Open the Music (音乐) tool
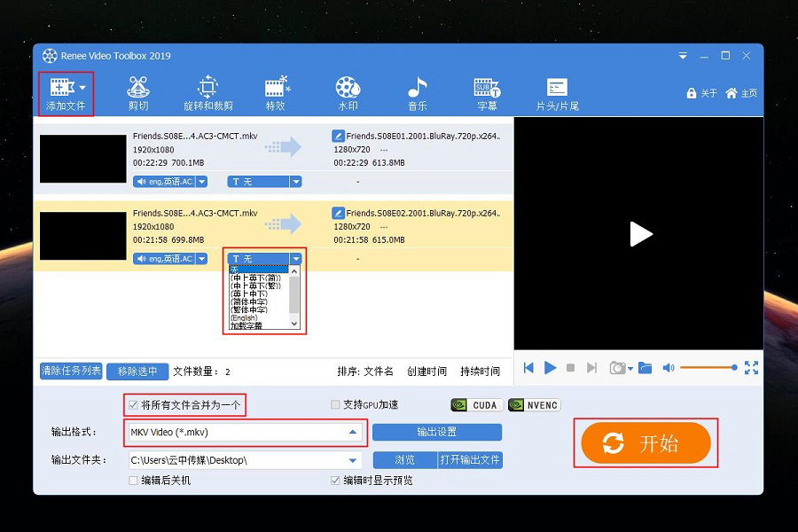 click(417, 93)
